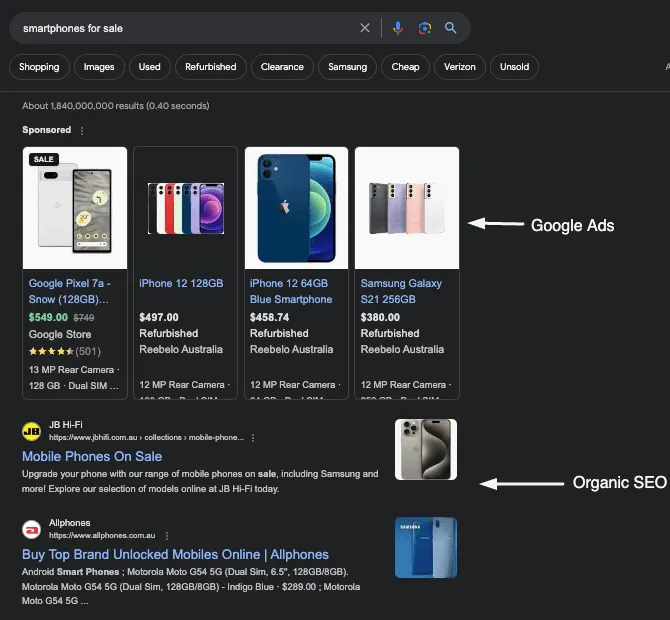Open Google Lens image search icon
The width and height of the screenshot is (670, 620).
tap(424, 28)
